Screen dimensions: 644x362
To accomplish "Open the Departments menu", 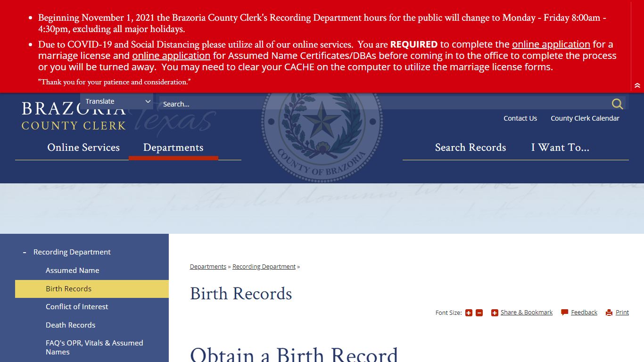I will point(173,148).
